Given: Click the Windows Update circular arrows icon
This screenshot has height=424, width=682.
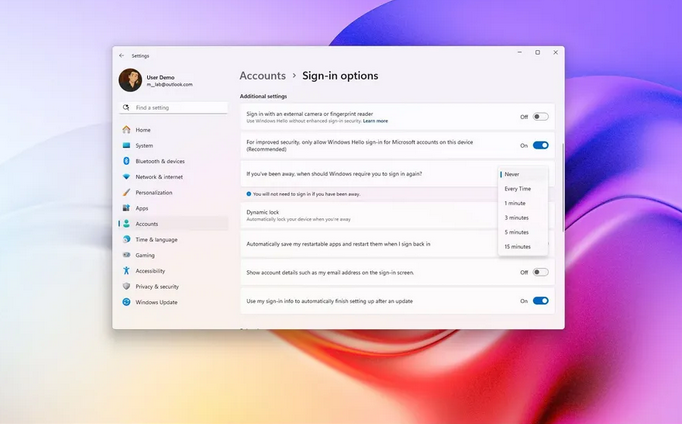Looking at the screenshot, I should pyautogui.click(x=126, y=302).
